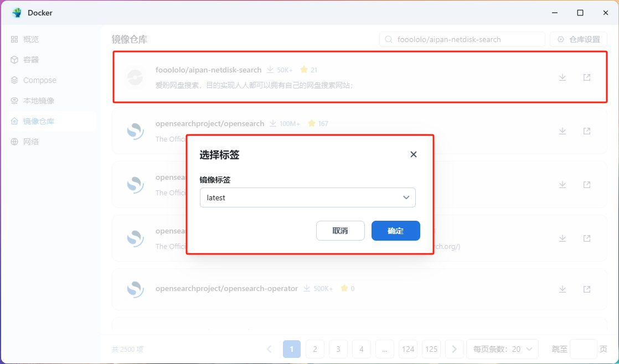Click the 500K+ download count icon
This screenshot has height=364, width=619.
pos(307,288)
